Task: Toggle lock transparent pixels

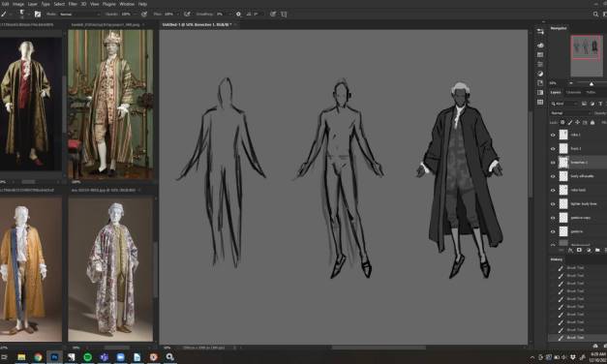Action: coord(562,122)
